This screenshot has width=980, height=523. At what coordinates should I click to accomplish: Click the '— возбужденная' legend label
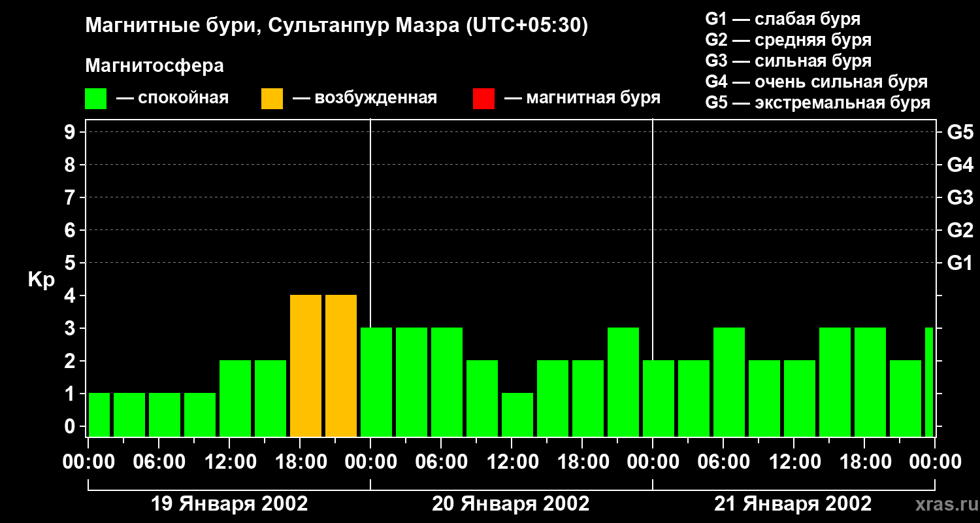tap(365, 98)
